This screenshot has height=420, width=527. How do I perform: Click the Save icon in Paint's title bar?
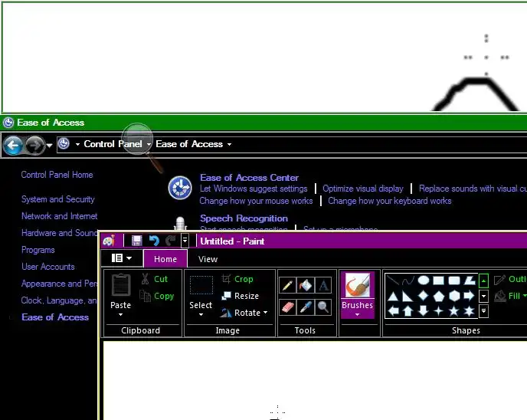(x=137, y=241)
